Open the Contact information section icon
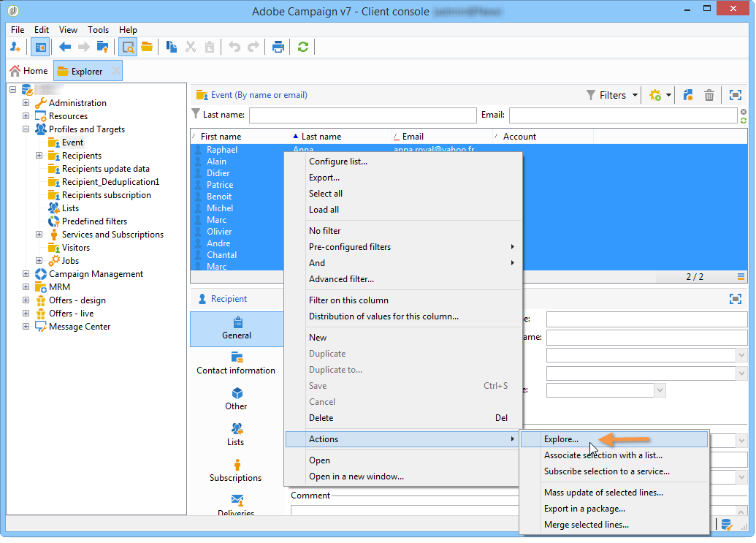Viewport: 756px width, 543px height. pos(237,357)
